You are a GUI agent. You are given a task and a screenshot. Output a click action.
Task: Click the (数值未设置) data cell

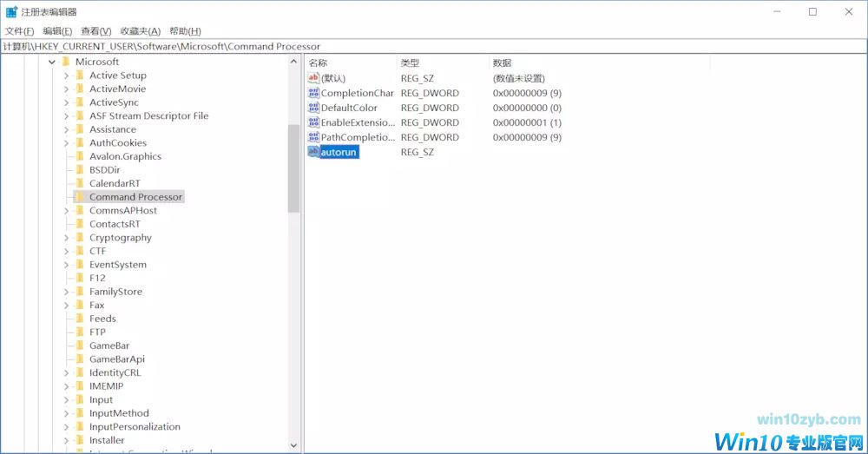[x=519, y=78]
